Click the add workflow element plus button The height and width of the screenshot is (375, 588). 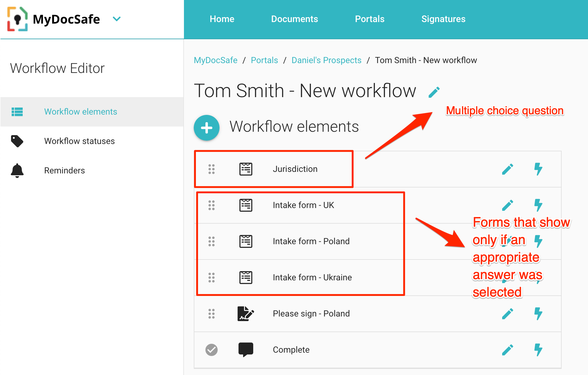coord(206,128)
